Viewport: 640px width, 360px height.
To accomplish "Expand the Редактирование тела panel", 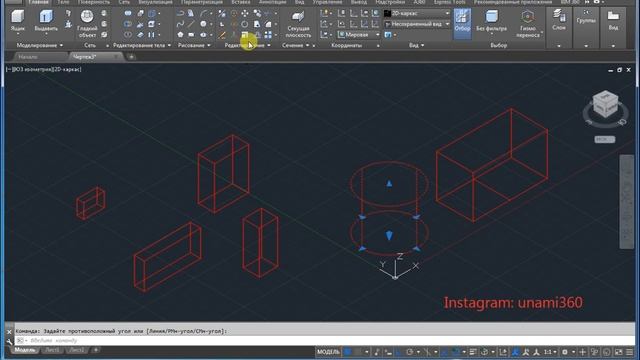I will point(142,45).
